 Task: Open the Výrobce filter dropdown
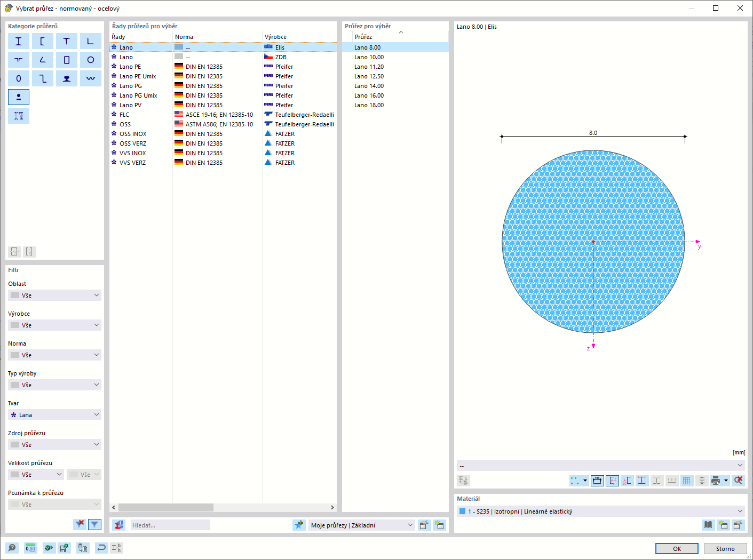coord(54,325)
